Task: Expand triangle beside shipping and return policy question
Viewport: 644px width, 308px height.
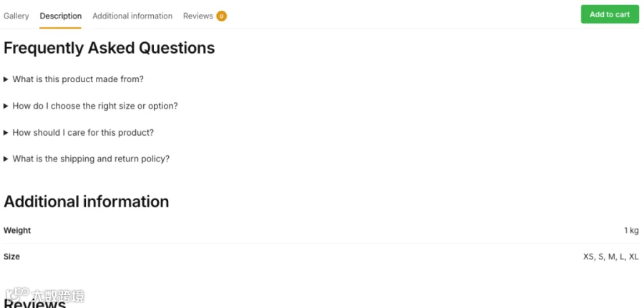Action: 6,159
